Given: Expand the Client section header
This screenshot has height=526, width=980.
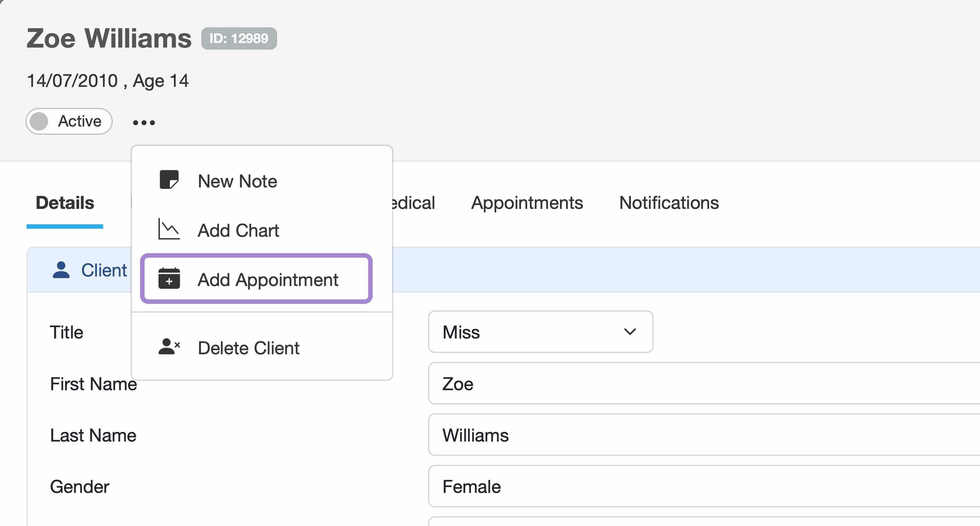Looking at the screenshot, I should pyautogui.click(x=103, y=270).
